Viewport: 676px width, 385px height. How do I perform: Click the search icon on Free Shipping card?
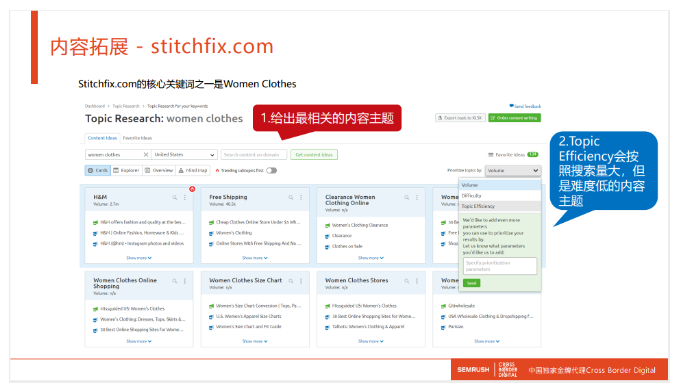click(x=291, y=197)
